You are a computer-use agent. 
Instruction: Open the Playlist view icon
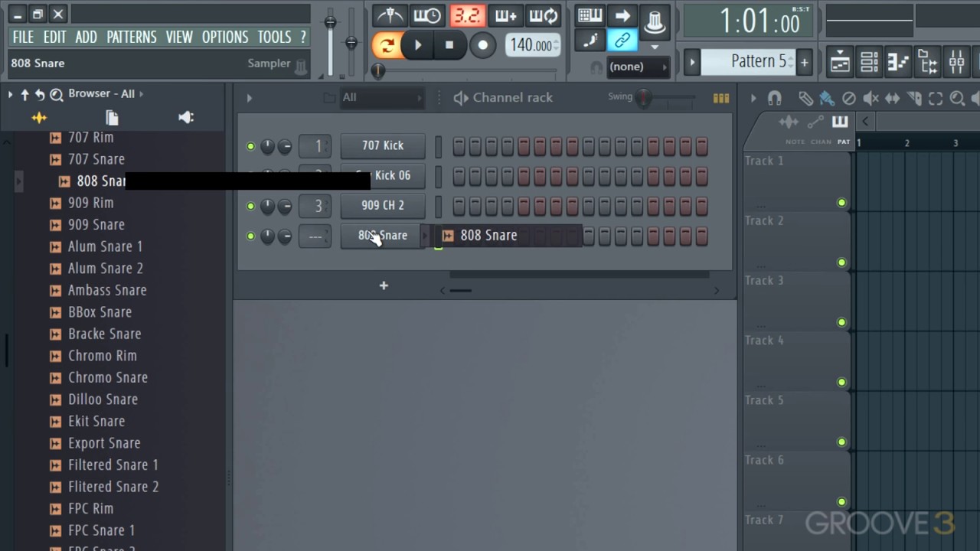(840, 62)
